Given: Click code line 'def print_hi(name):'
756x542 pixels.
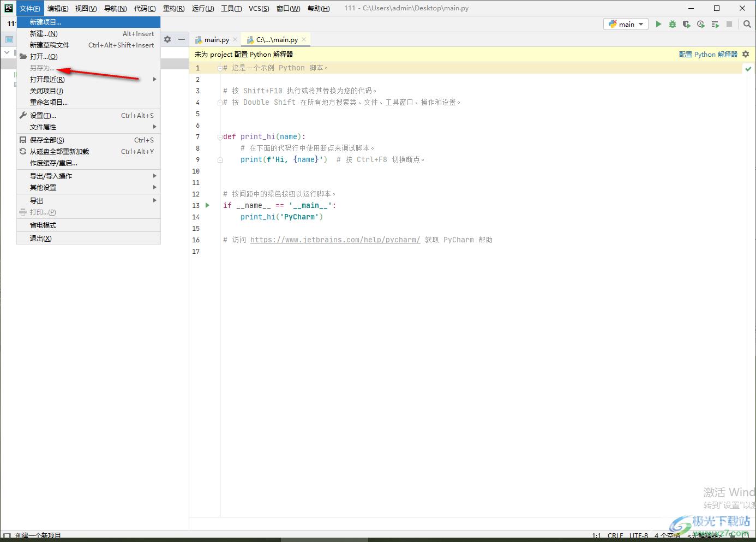Looking at the screenshot, I should click(265, 136).
